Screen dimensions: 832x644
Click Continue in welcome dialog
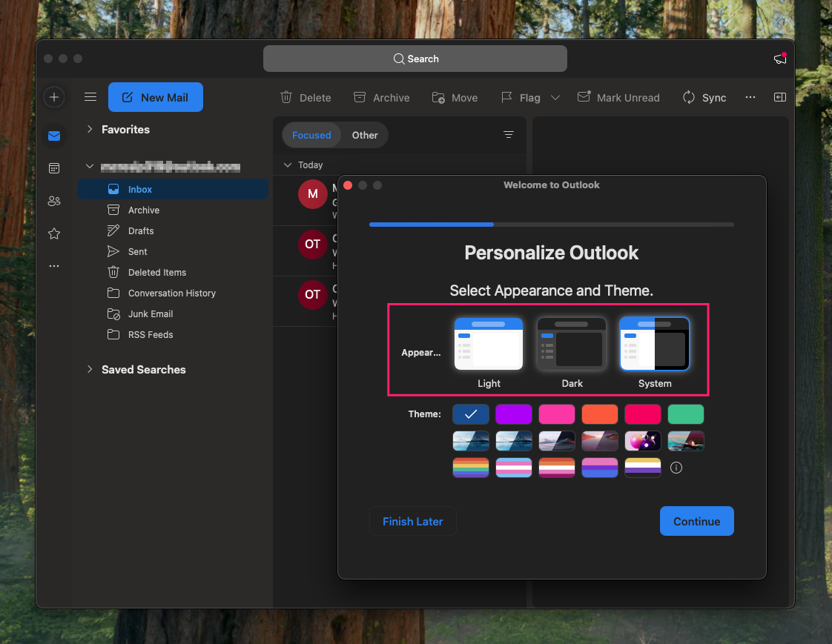pos(697,521)
